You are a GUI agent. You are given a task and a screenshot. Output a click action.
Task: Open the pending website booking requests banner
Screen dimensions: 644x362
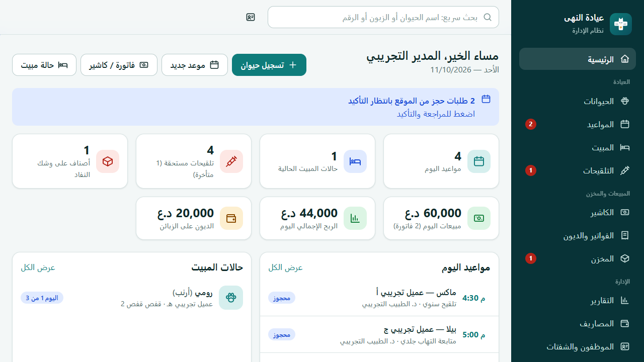click(256, 107)
